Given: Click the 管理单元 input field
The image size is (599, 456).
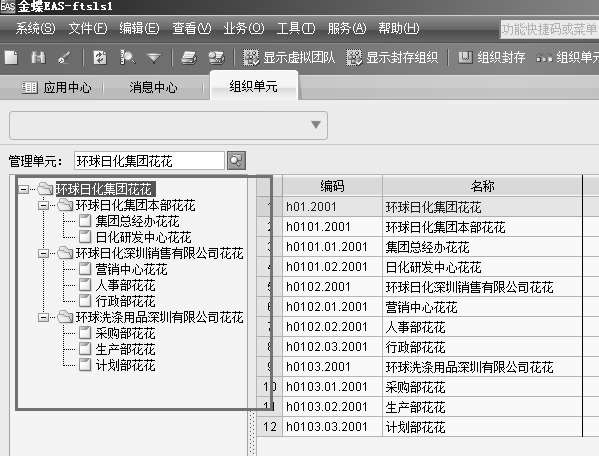Looking at the screenshot, I should point(149,160).
